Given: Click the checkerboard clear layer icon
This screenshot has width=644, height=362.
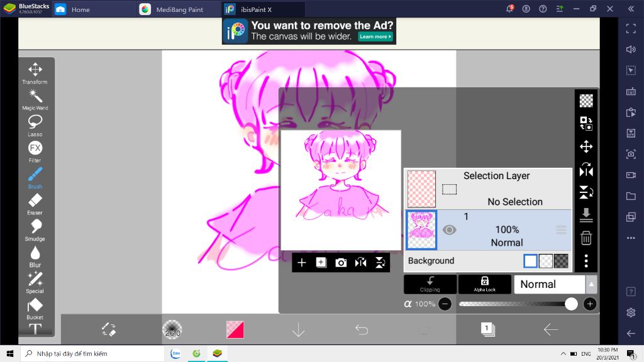Looking at the screenshot, I should click(586, 101).
